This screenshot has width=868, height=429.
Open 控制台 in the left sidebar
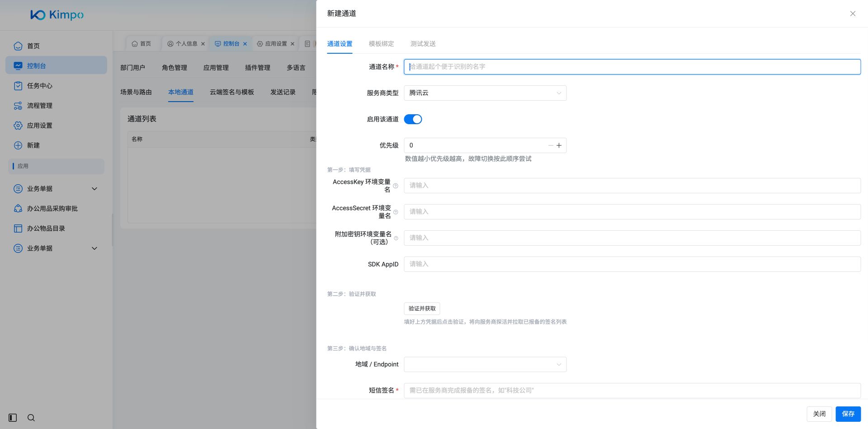point(56,65)
